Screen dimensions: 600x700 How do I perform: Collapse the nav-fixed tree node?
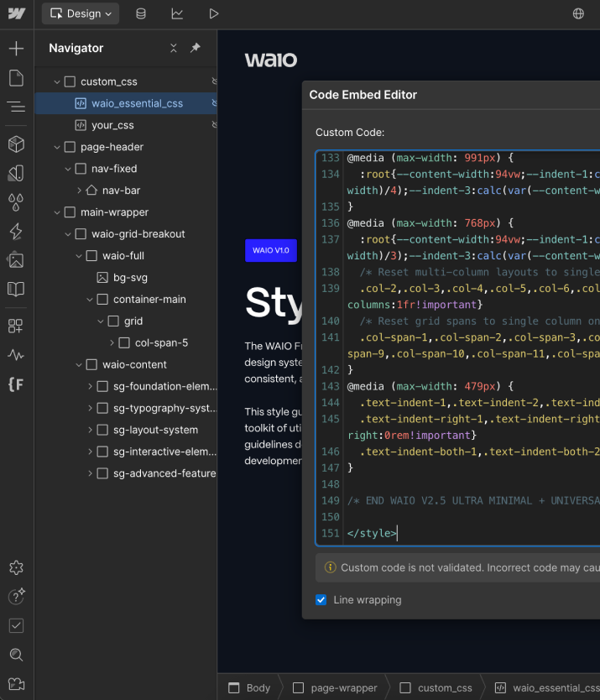[x=68, y=169]
